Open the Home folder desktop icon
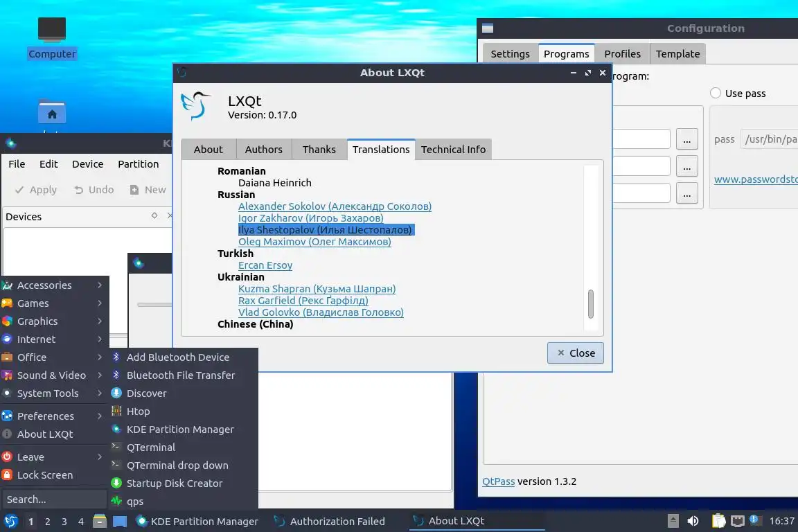 (52, 112)
